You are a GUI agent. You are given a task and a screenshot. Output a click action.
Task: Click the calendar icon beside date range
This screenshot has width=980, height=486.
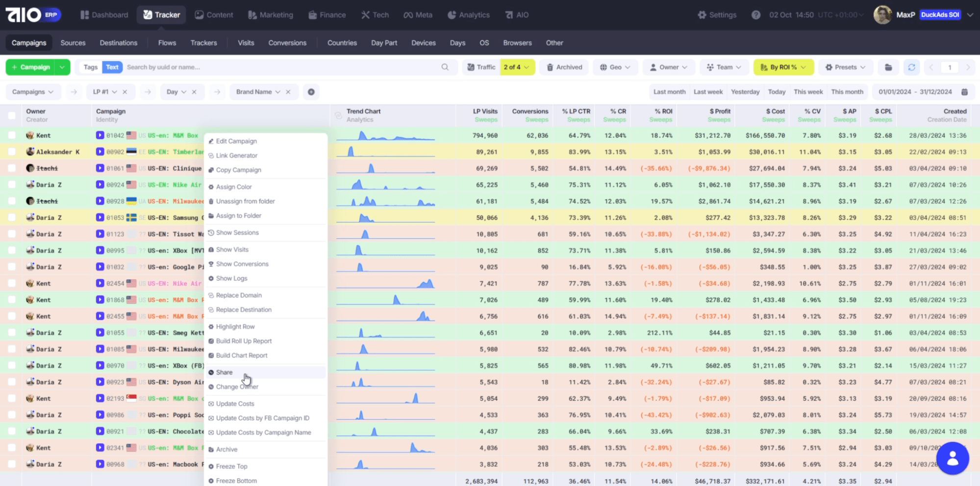tap(964, 92)
